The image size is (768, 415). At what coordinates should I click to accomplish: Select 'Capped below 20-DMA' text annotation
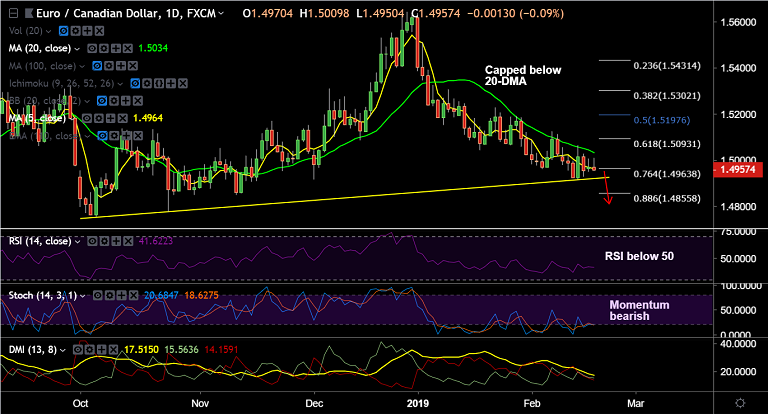tap(523, 75)
